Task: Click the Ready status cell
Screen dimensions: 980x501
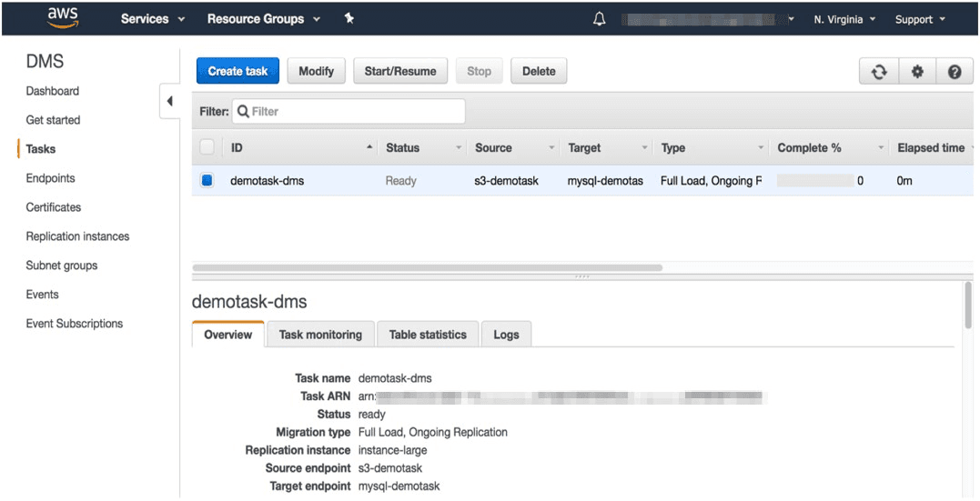Action: coord(400,181)
